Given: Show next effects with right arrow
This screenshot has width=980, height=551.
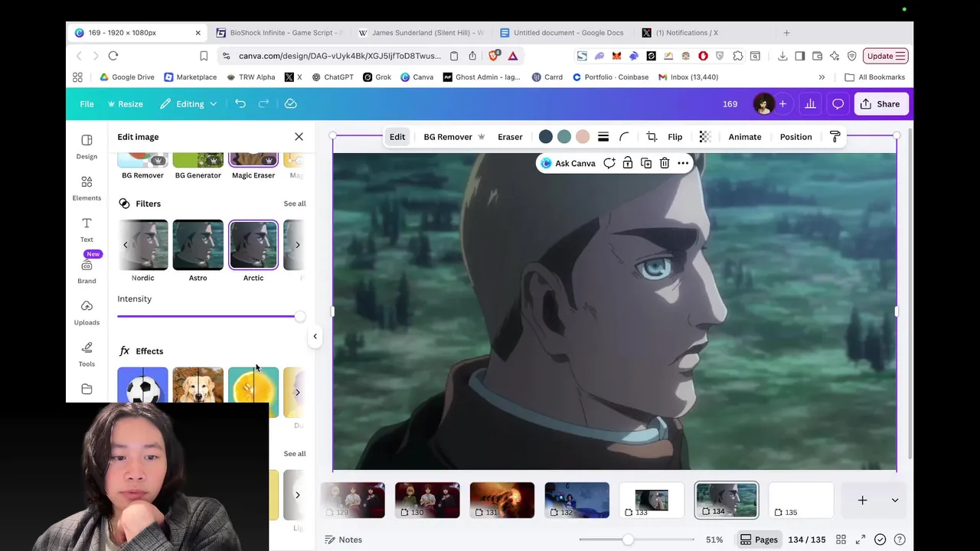Looking at the screenshot, I should point(297,393).
